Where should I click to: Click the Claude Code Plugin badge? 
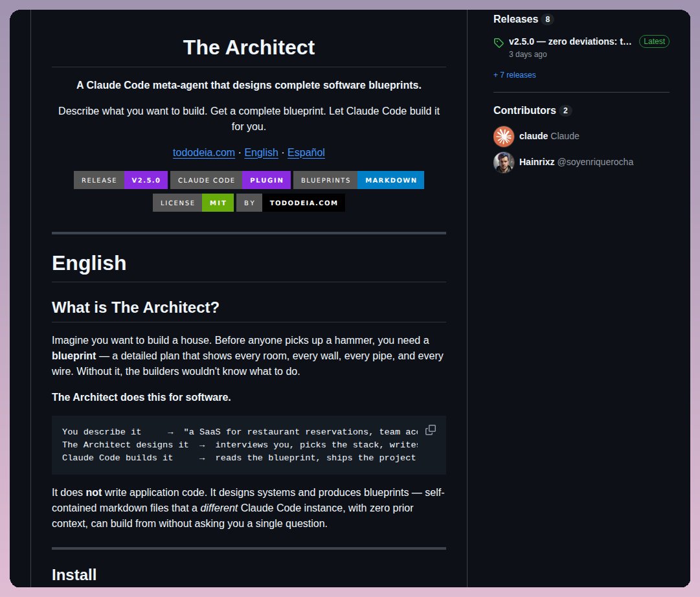[231, 180]
